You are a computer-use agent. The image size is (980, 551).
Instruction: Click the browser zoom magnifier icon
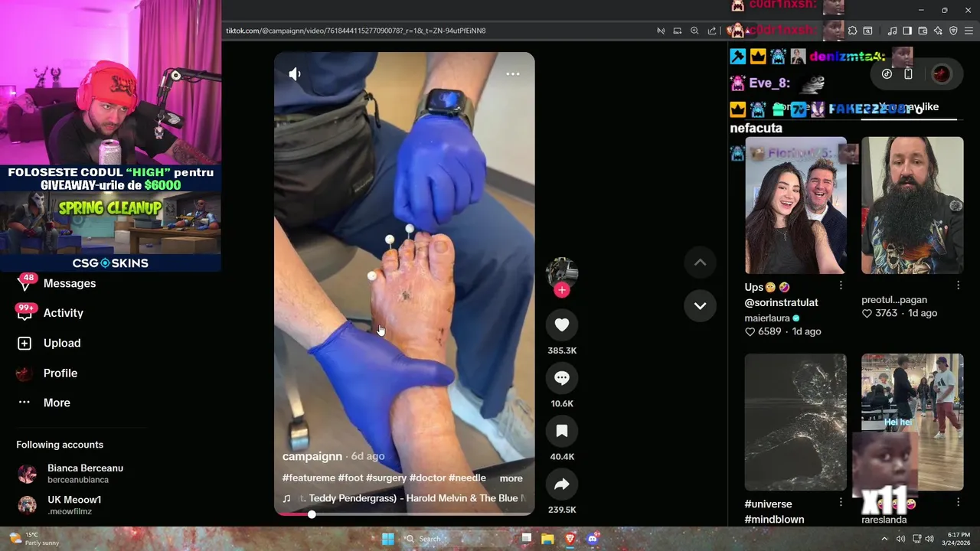694,31
